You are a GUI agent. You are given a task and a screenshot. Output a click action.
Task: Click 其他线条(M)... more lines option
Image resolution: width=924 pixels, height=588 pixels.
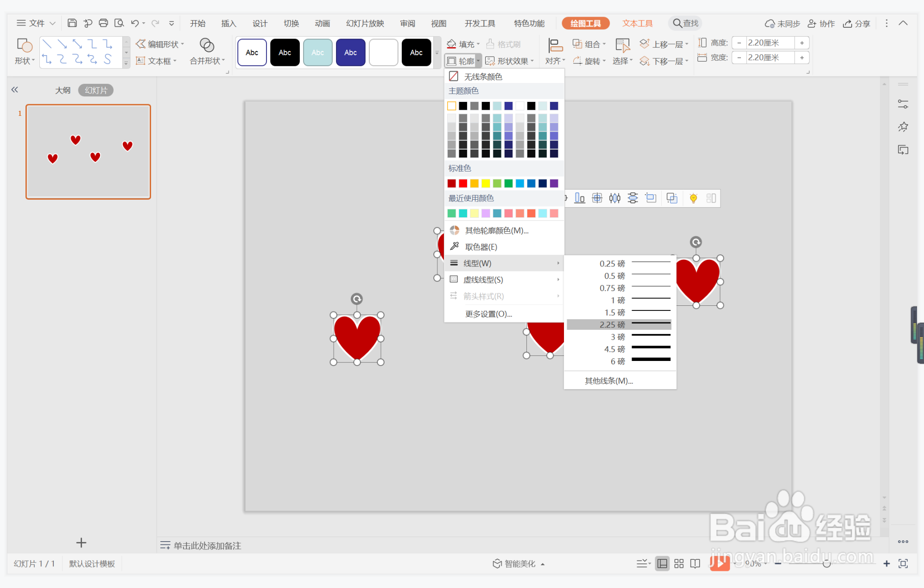609,381
